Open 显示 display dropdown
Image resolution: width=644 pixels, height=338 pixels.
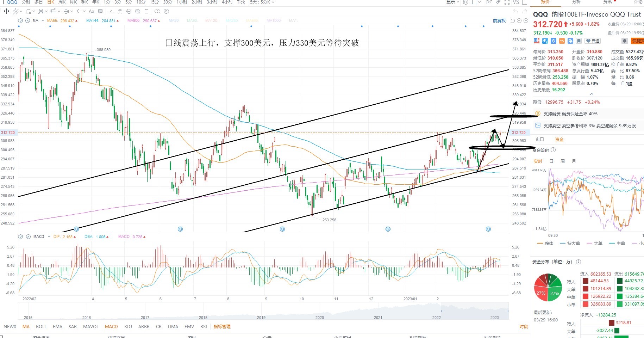(x=453, y=2)
